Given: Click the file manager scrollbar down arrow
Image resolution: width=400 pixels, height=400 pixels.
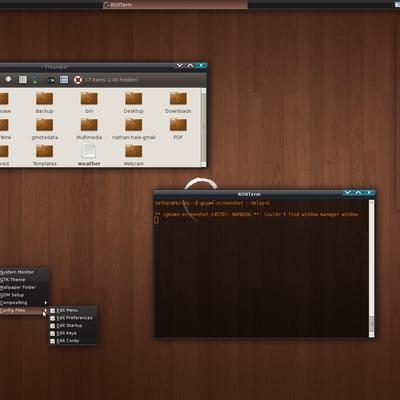Looking at the screenshot, I should point(203,164).
